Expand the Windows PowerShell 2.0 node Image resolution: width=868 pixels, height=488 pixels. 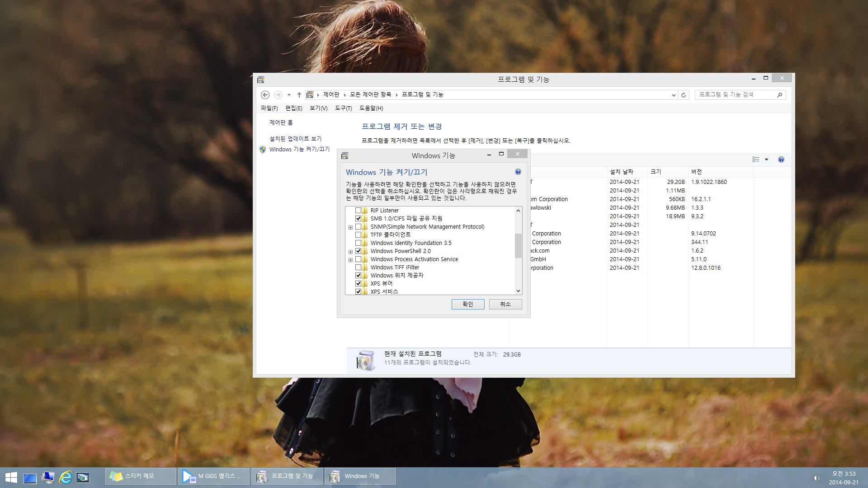click(x=350, y=252)
